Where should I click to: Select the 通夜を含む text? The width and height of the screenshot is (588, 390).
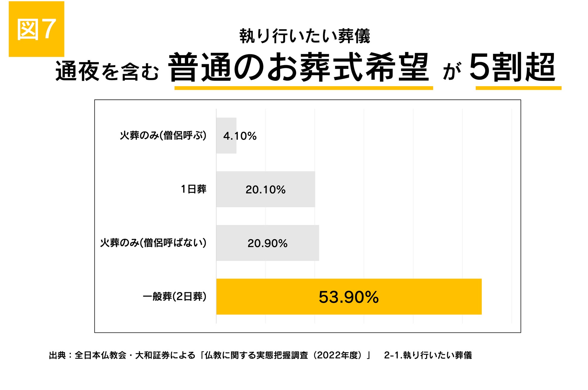(107, 71)
